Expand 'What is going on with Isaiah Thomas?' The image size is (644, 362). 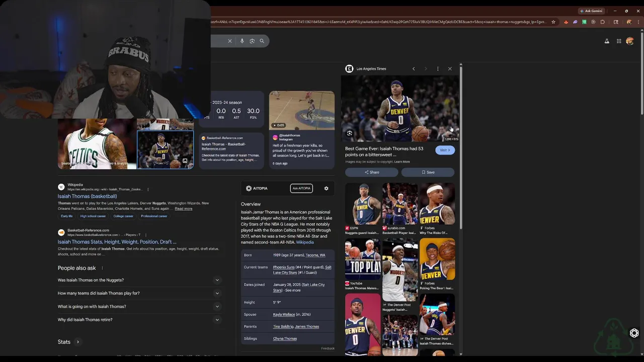coord(139,306)
